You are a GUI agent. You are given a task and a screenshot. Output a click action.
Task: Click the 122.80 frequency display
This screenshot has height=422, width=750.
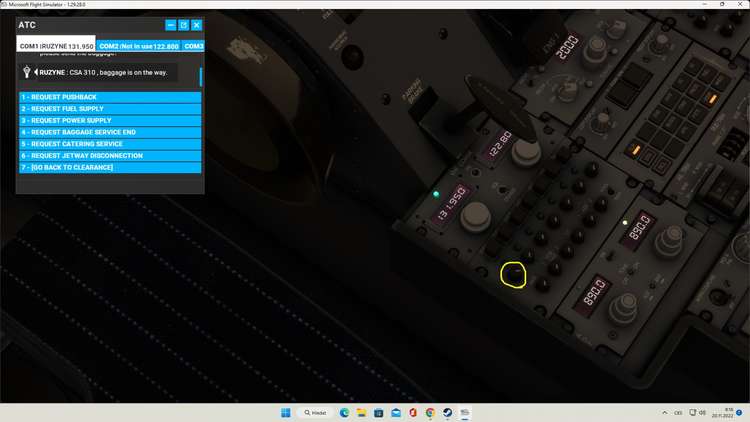pyautogui.click(x=500, y=144)
